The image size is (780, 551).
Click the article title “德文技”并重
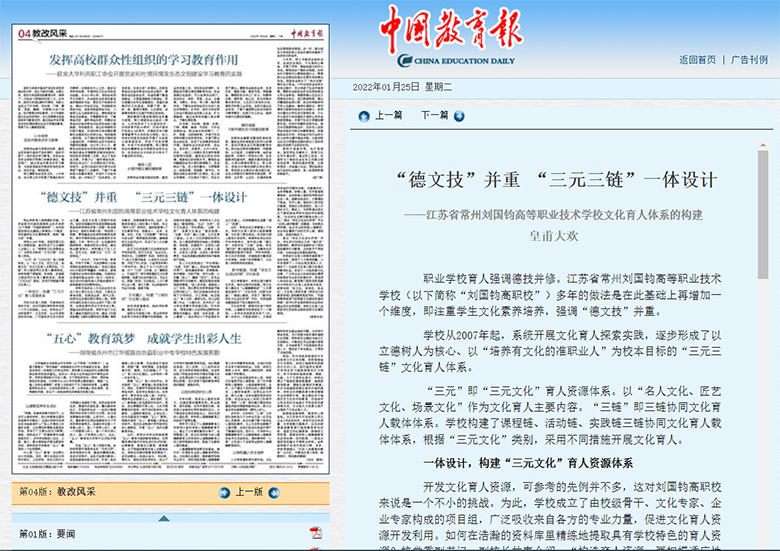556,180
